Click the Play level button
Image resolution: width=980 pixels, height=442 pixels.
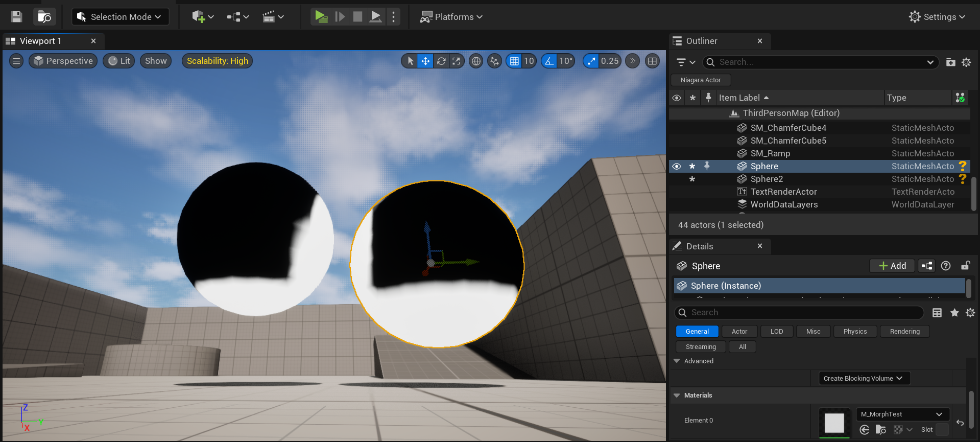(x=321, y=17)
